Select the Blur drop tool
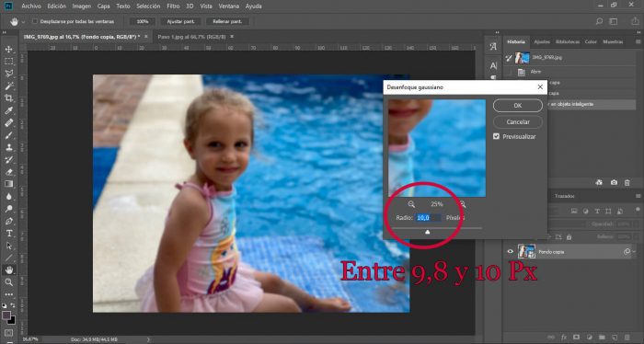Viewport: 644px width, 344px height. click(8, 196)
